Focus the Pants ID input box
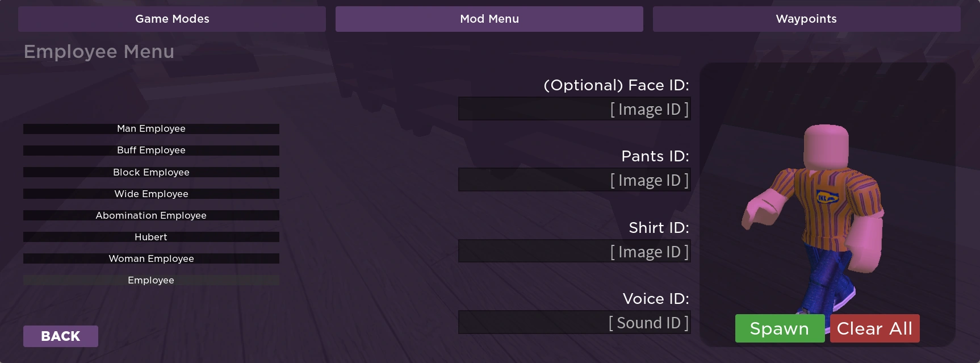Screen dimensions: 980x363 pyautogui.click(x=574, y=180)
